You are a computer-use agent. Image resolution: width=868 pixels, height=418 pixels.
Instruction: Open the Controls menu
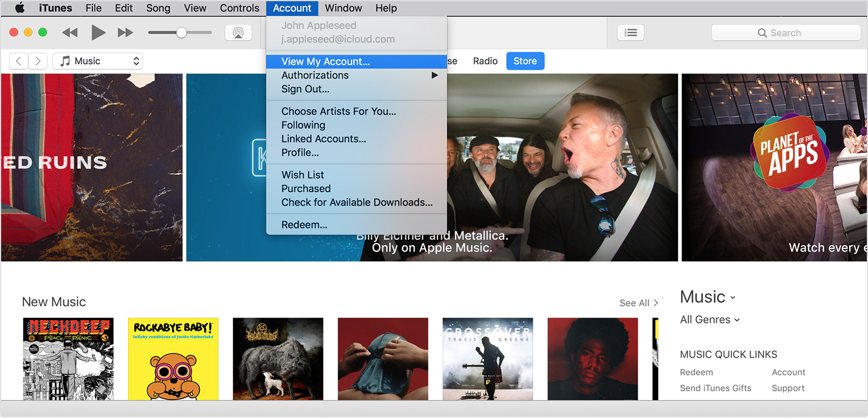tap(239, 8)
